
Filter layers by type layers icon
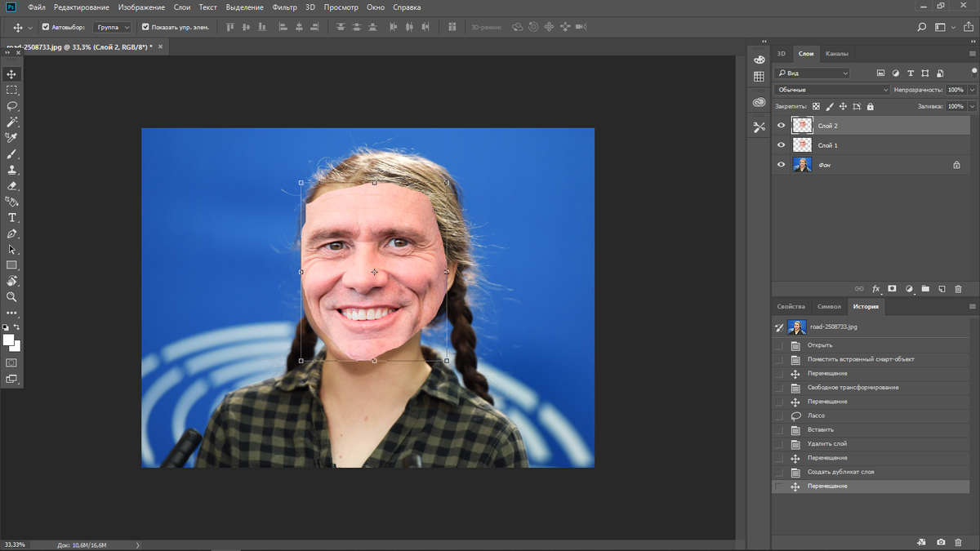tap(911, 73)
